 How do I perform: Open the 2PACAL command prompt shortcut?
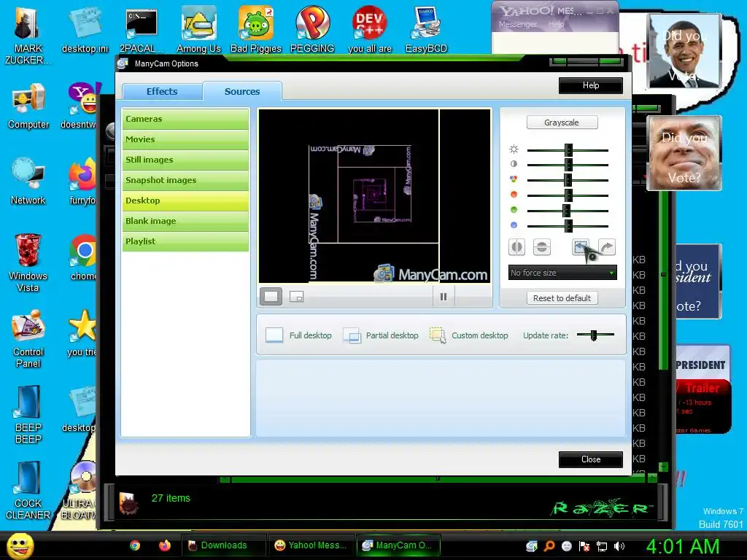142,29
